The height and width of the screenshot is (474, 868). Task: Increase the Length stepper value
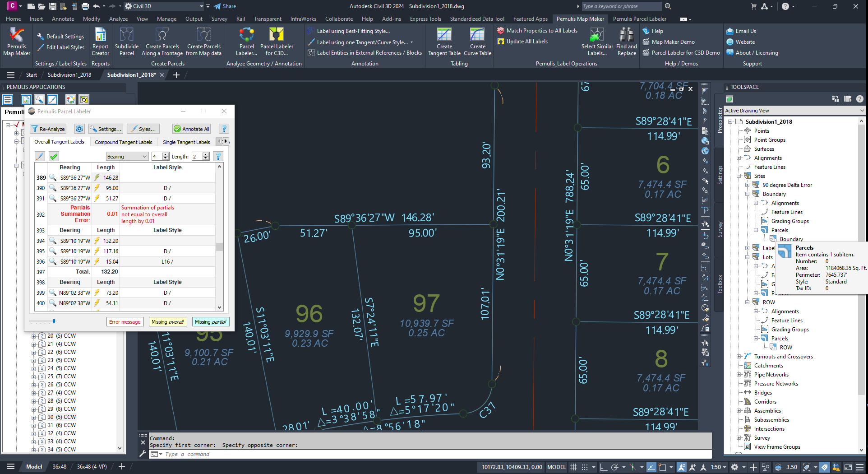[x=206, y=154]
